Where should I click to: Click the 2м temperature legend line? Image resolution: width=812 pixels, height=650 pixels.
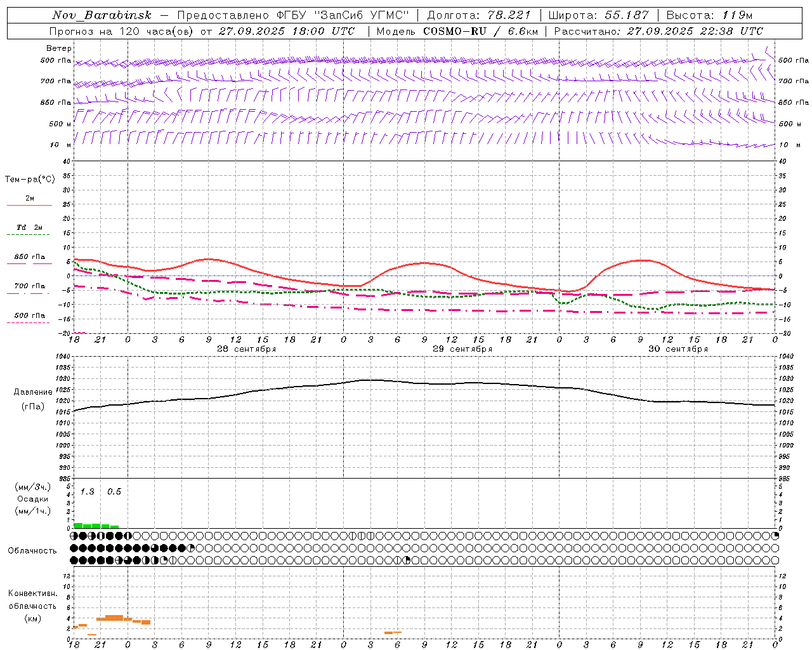(x=29, y=205)
